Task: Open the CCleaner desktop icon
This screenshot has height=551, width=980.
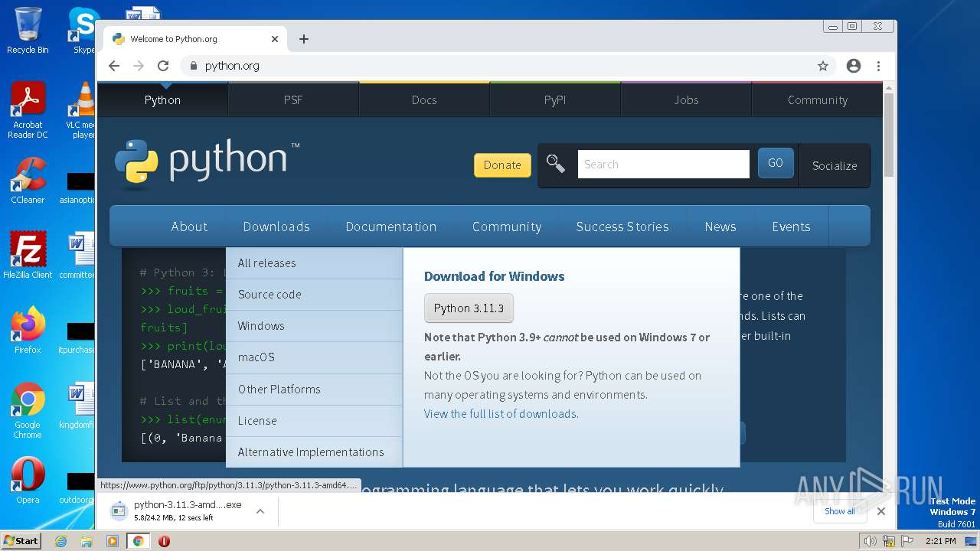Action: 28,181
